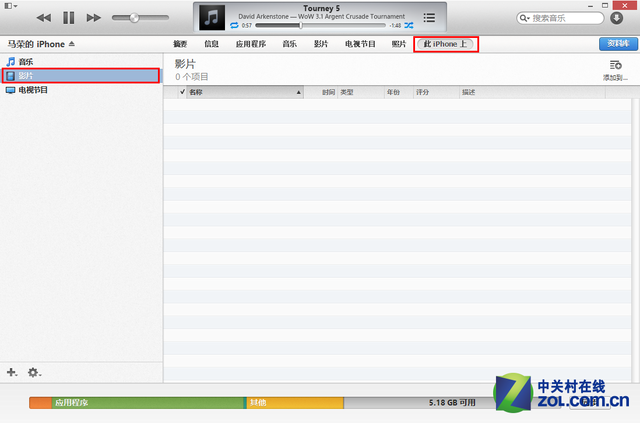Open the Up Next list icon
Image resolution: width=640 pixels, height=423 pixels.
(x=429, y=18)
